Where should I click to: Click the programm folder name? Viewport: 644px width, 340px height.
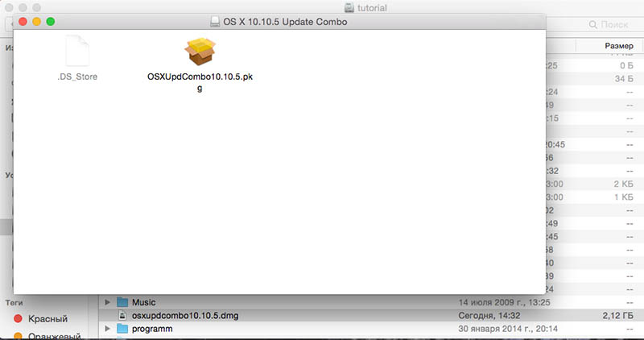[x=152, y=329]
